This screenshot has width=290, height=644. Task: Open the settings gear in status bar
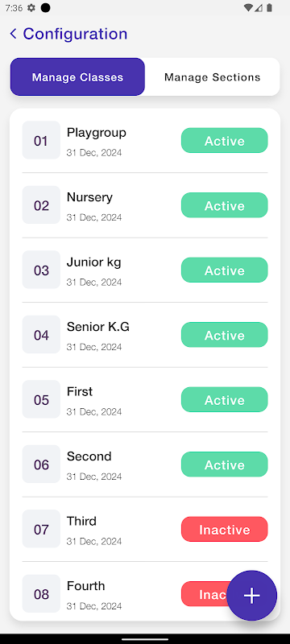tap(31, 8)
